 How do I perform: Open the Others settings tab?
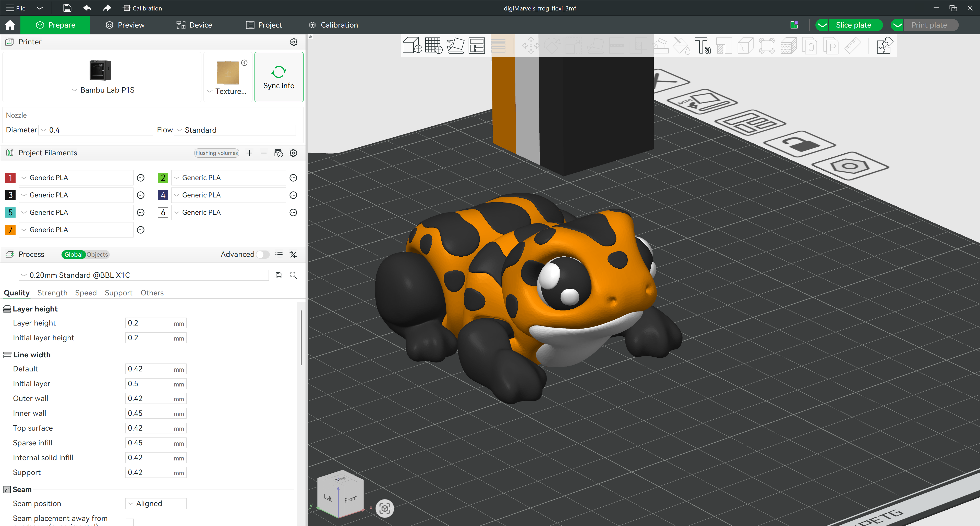pyautogui.click(x=152, y=293)
